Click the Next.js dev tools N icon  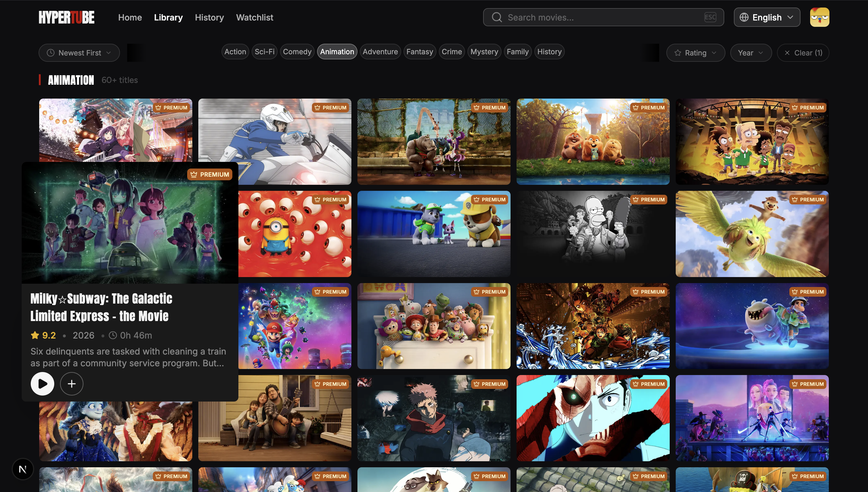click(x=23, y=469)
